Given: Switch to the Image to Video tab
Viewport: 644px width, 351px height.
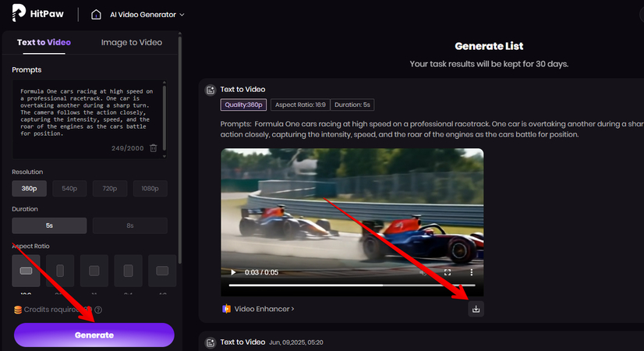Looking at the screenshot, I should click(132, 42).
